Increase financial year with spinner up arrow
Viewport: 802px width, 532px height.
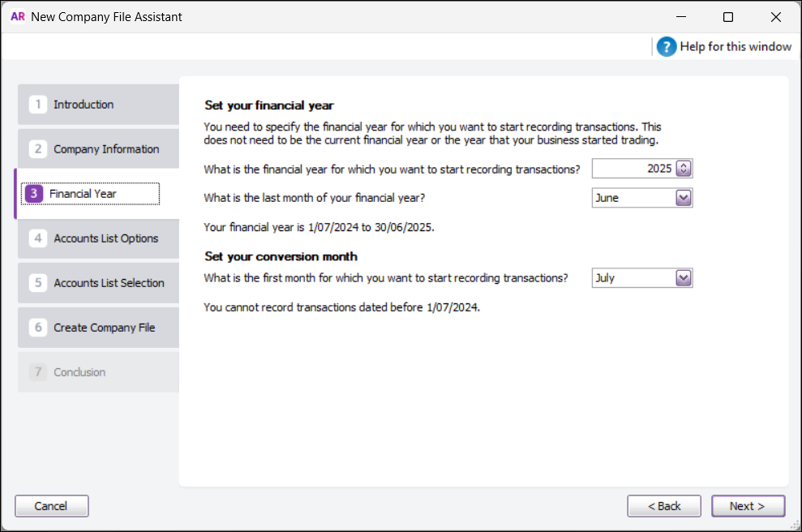click(684, 165)
